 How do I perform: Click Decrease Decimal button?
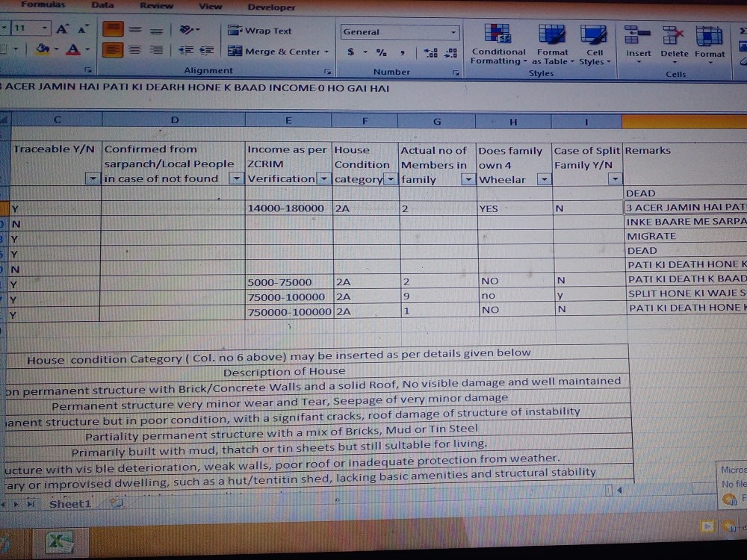tap(450, 53)
